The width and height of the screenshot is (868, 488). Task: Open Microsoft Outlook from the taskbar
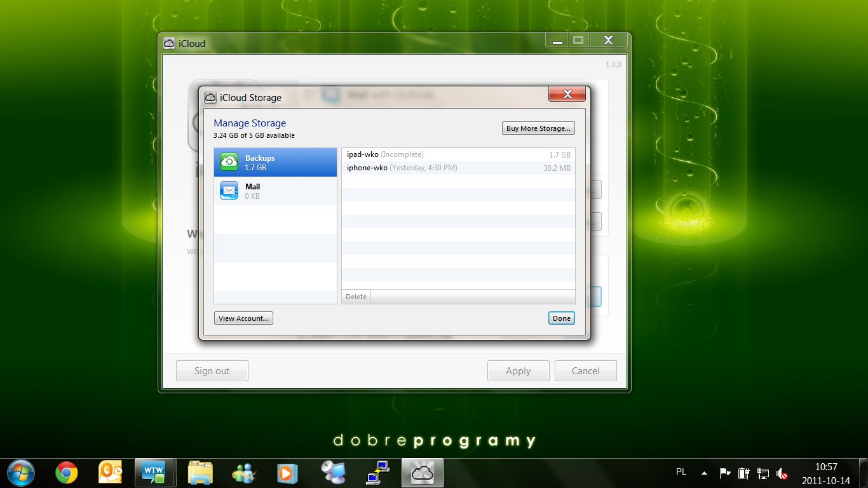point(110,473)
